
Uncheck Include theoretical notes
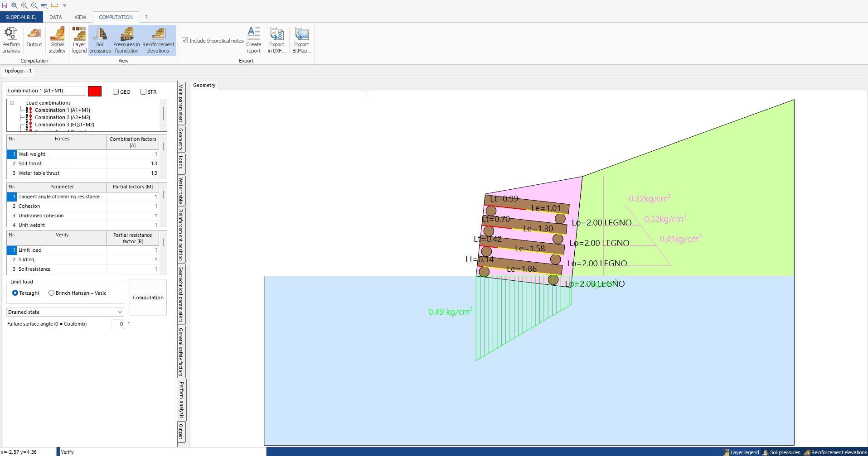pos(185,40)
